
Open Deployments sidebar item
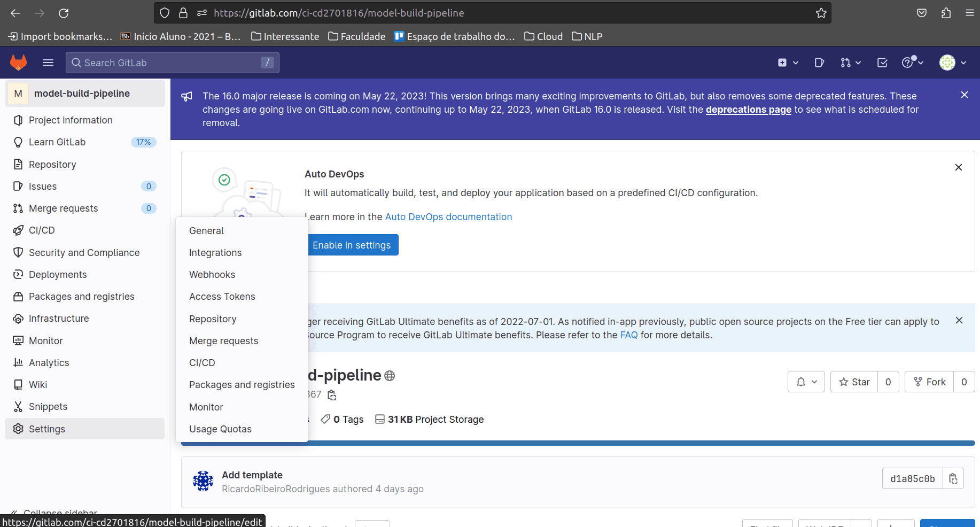85,274
